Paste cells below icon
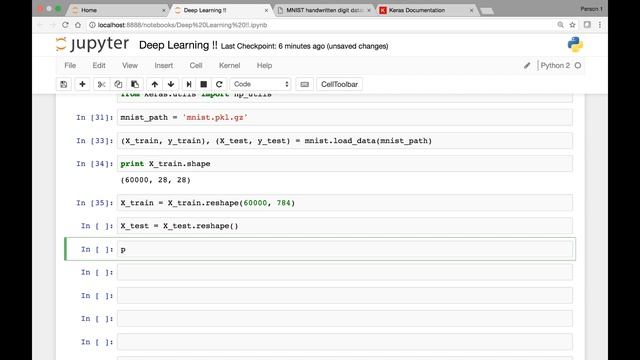640x360 pixels. point(135,84)
